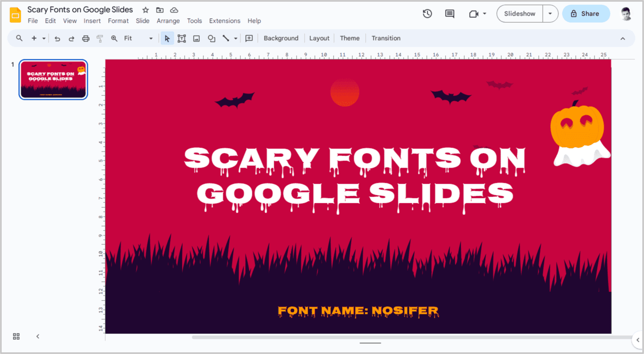Click the Background button
The width and height of the screenshot is (644, 354).
[281, 38]
